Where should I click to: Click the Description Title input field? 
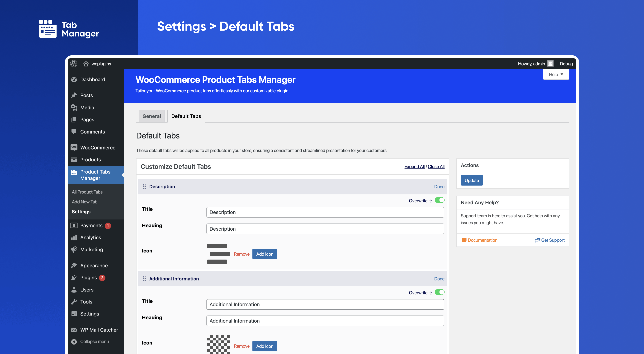point(325,212)
